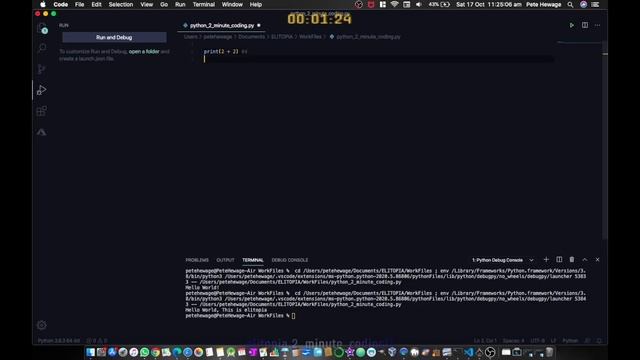The width and height of the screenshot is (640, 360).
Task: Click the WorkFiles breadcrumb segment
Action: pos(310,37)
